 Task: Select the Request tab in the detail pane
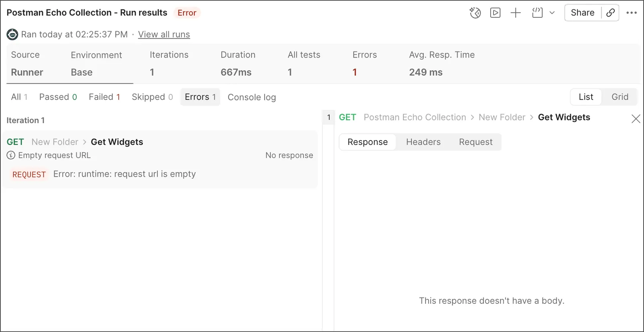pos(476,142)
